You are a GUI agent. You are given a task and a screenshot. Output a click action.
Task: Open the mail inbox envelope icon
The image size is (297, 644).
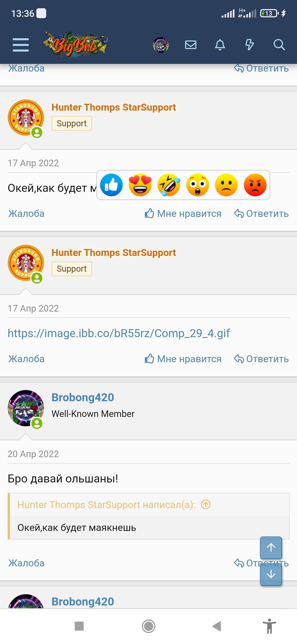(191, 45)
